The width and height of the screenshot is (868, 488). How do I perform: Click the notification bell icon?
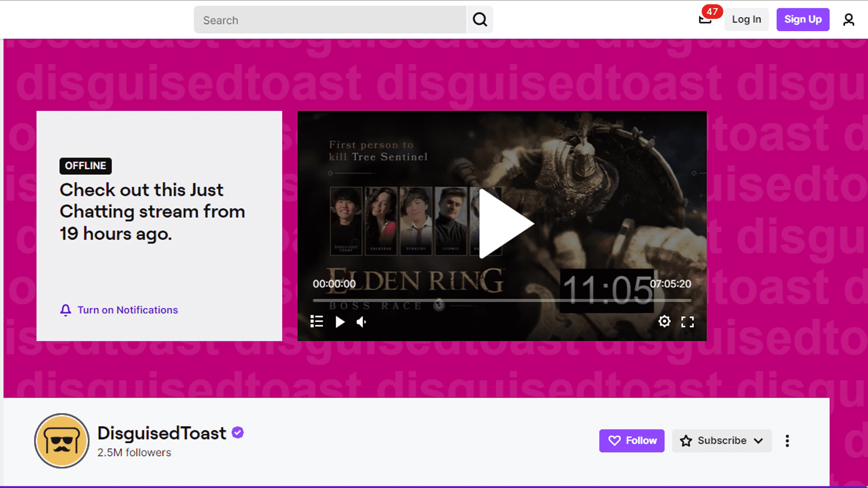click(x=66, y=310)
